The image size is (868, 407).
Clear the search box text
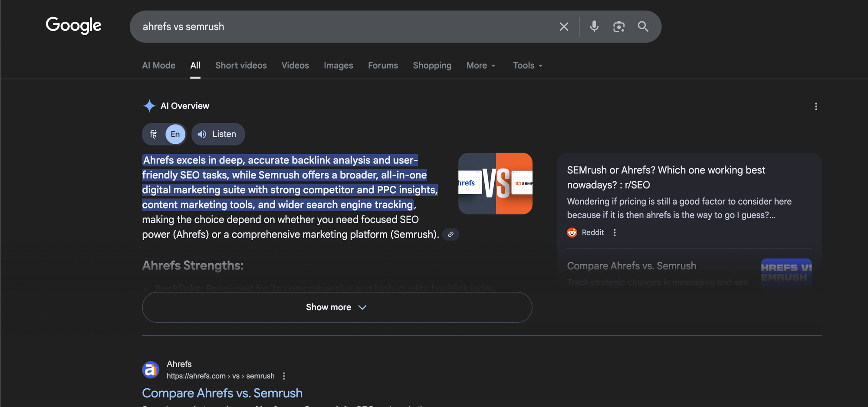click(x=564, y=27)
